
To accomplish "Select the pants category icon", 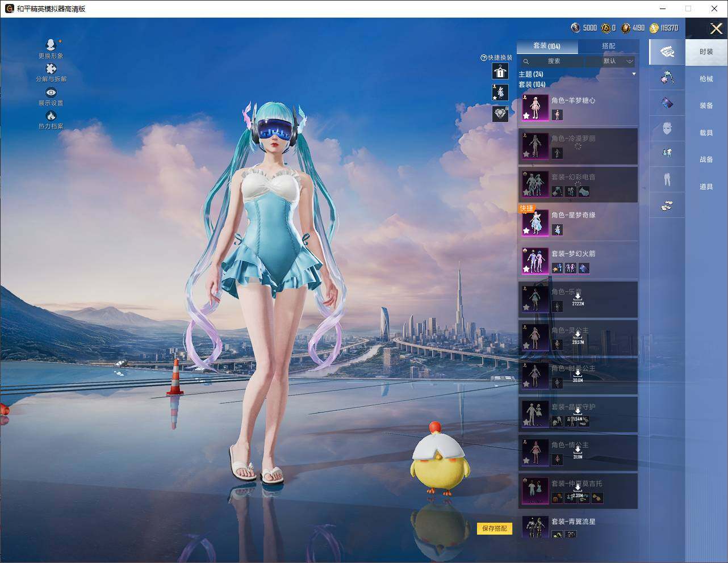I will point(667,180).
